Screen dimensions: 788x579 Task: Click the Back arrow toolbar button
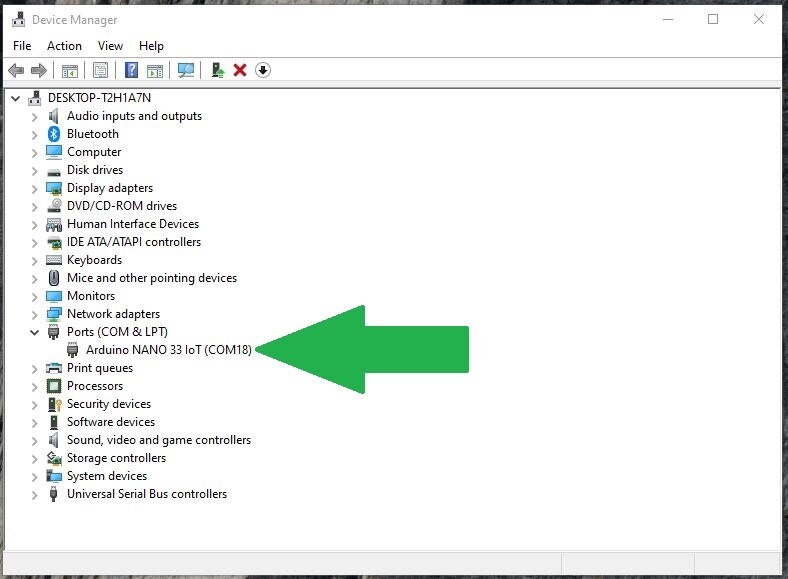pyautogui.click(x=16, y=70)
